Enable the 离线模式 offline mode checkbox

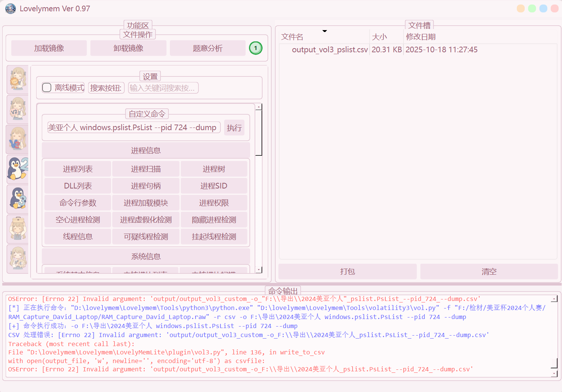point(47,88)
